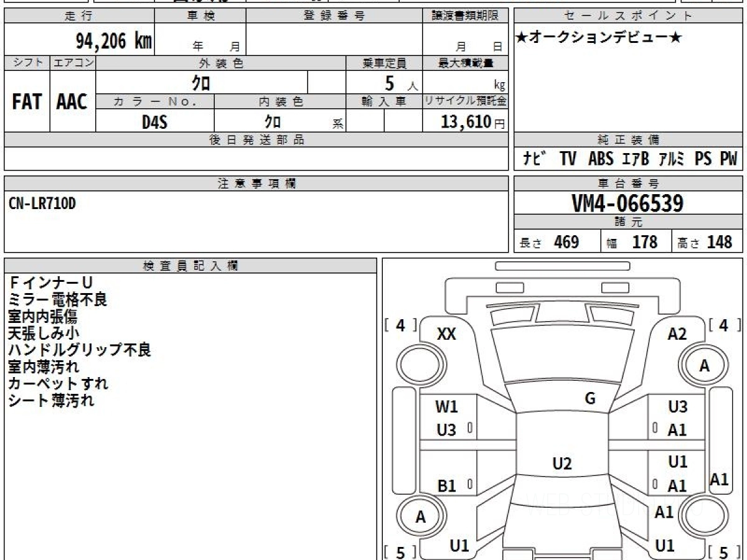Select the 室内内張傷 inspector note

(43, 317)
